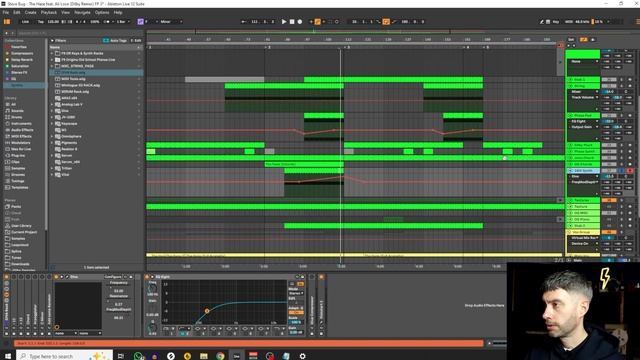This screenshot has height=360, width=640.
Task: Enable the Draw Mode pencil icon
Action: (x=542, y=22)
